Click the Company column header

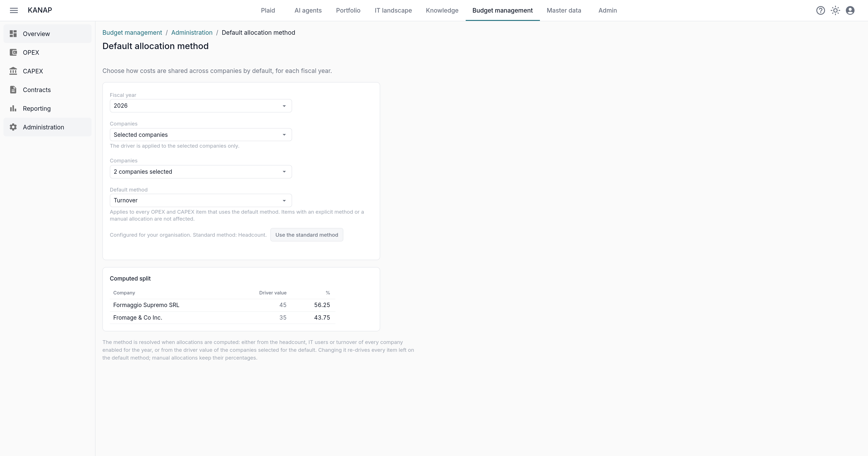(x=124, y=293)
